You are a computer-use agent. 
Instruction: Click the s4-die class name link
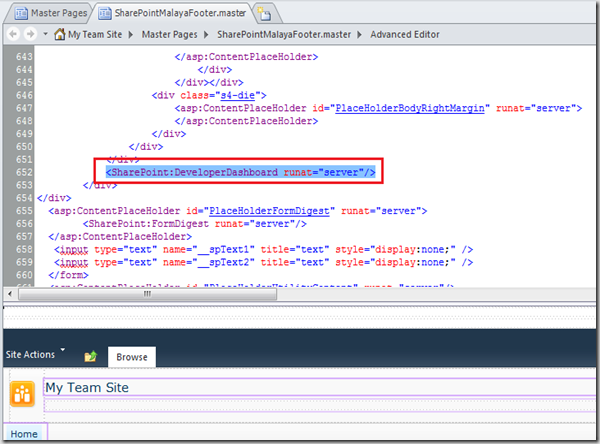tap(238, 95)
